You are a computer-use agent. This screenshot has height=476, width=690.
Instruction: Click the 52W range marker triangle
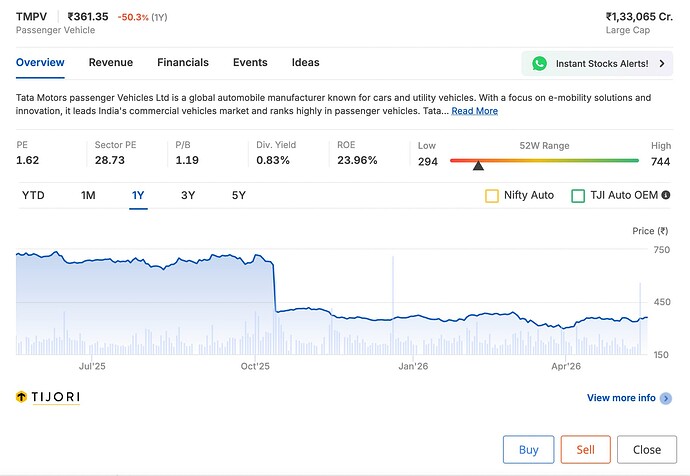478,165
